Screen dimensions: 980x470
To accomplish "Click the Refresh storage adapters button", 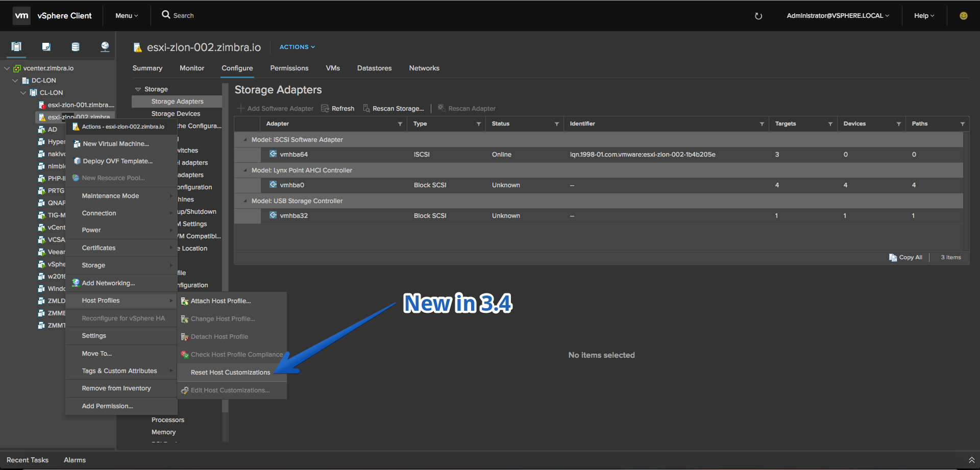I will pyautogui.click(x=338, y=109).
